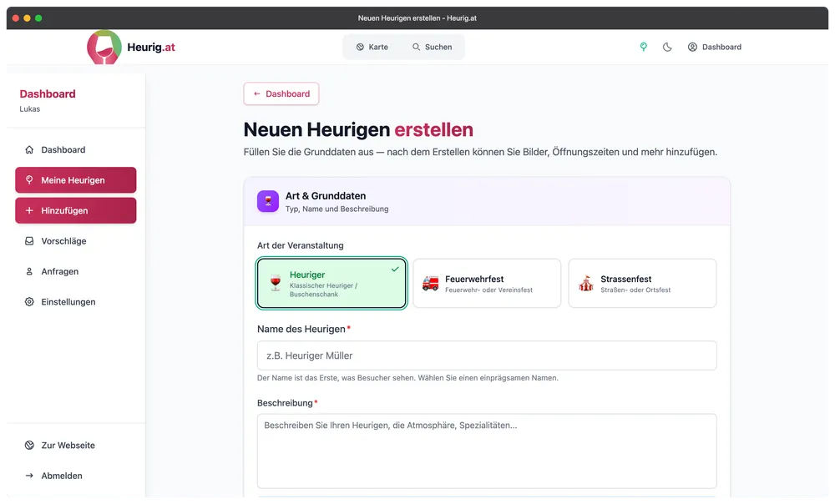The height and width of the screenshot is (504, 835).
Task: Click Abmelden to log out
Action: (x=76, y=476)
